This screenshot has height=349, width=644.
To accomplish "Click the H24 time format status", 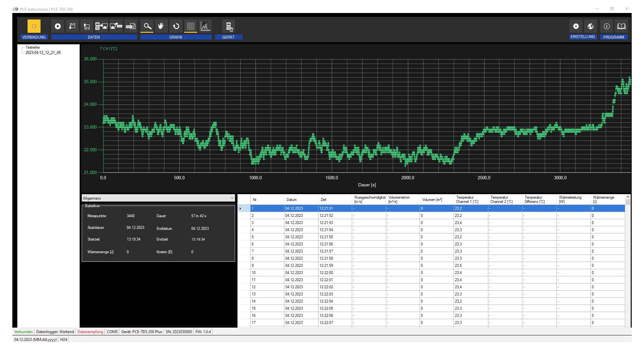I will 64,340.
